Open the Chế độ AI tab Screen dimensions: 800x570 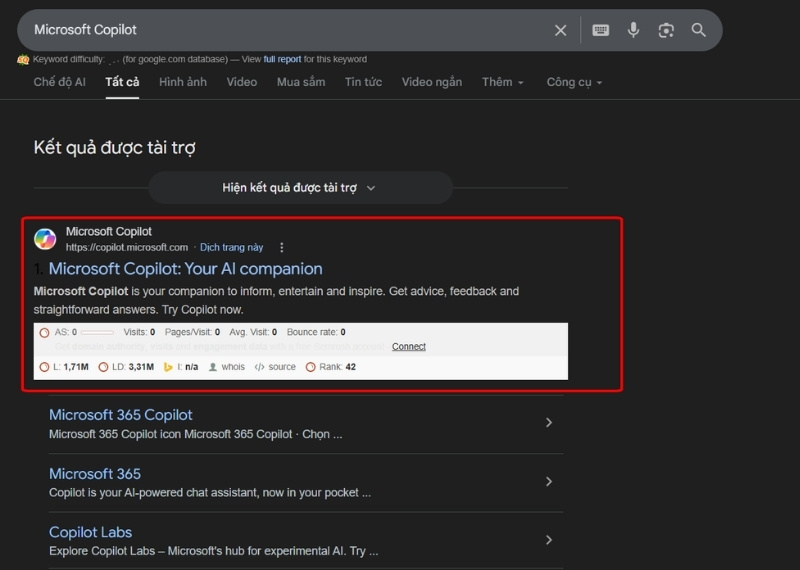pos(58,82)
